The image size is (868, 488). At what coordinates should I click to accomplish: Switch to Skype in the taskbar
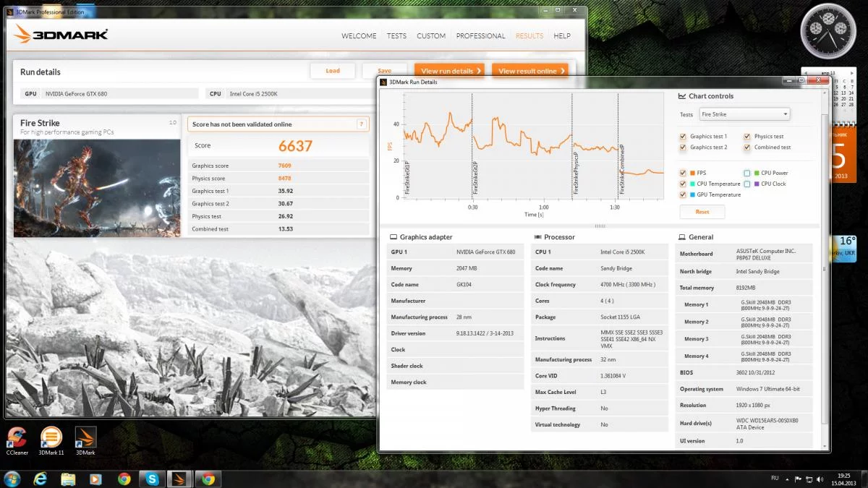pyautogui.click(x=152, y=479)
